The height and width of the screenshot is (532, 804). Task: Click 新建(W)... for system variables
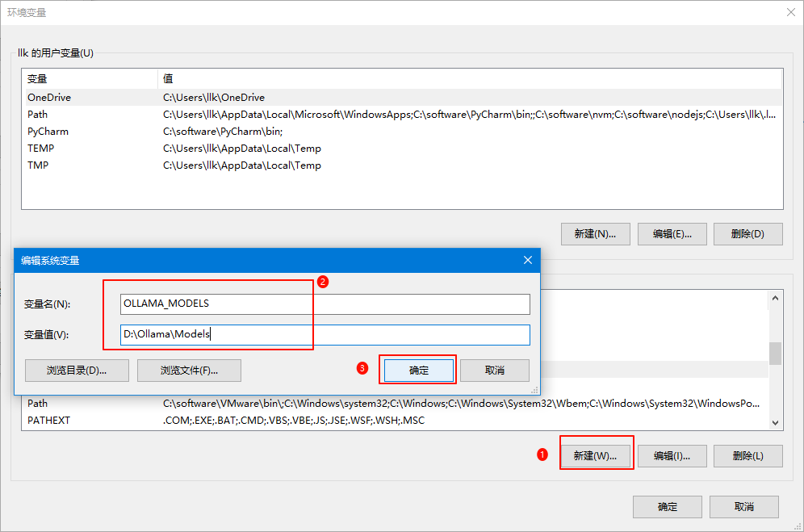click(x=595, y=455)
